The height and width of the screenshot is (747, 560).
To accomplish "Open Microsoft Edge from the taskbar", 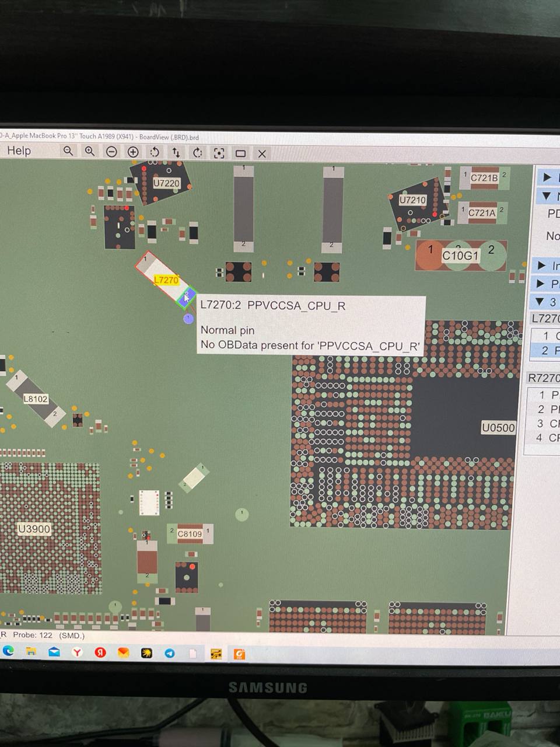I will [x=9, y=651].
